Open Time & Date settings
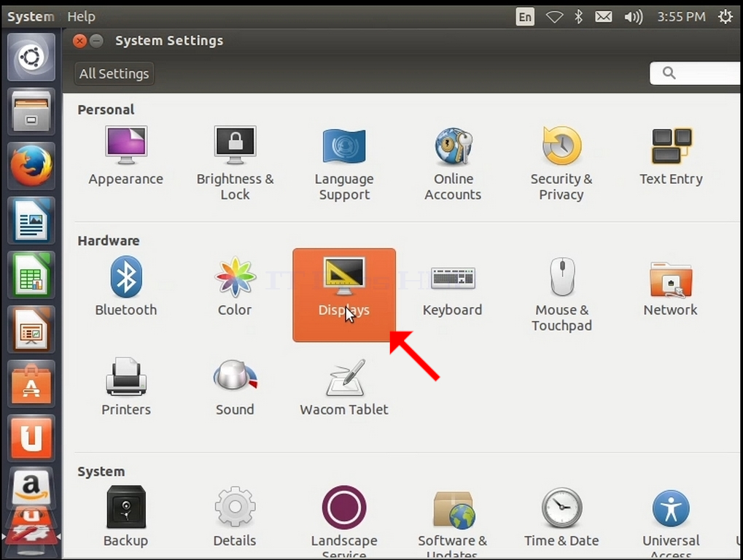The height and width of the screenshot is (560, 743). point(562,518)
